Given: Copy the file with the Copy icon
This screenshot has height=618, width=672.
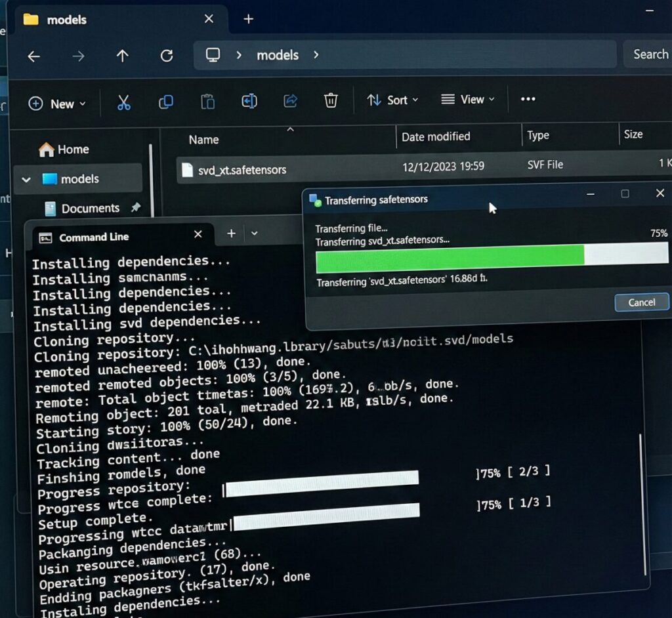Looking at the screenshot, I should [165, 102].
